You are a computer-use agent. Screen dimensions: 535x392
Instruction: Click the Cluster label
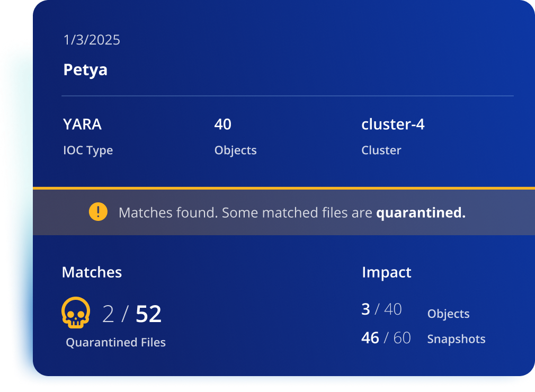(x=381, y=150)
